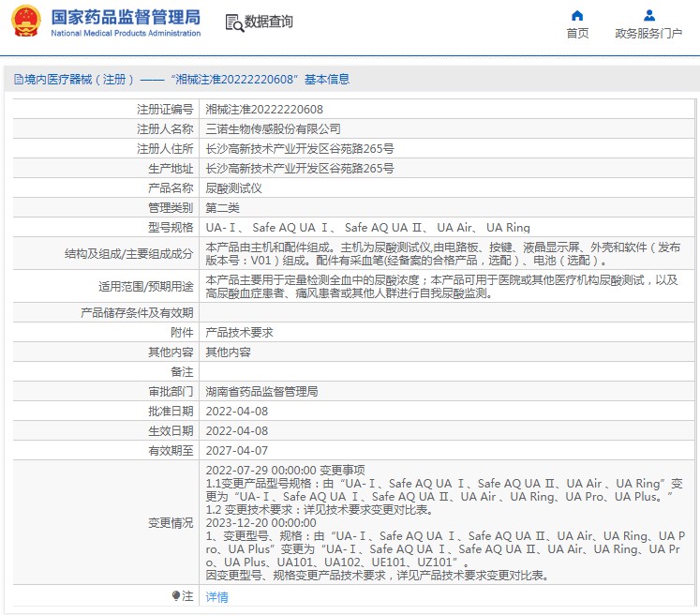Open 产品技术要求 attachment link
Screen dimensions: 700x615
(x=239, y=332)
